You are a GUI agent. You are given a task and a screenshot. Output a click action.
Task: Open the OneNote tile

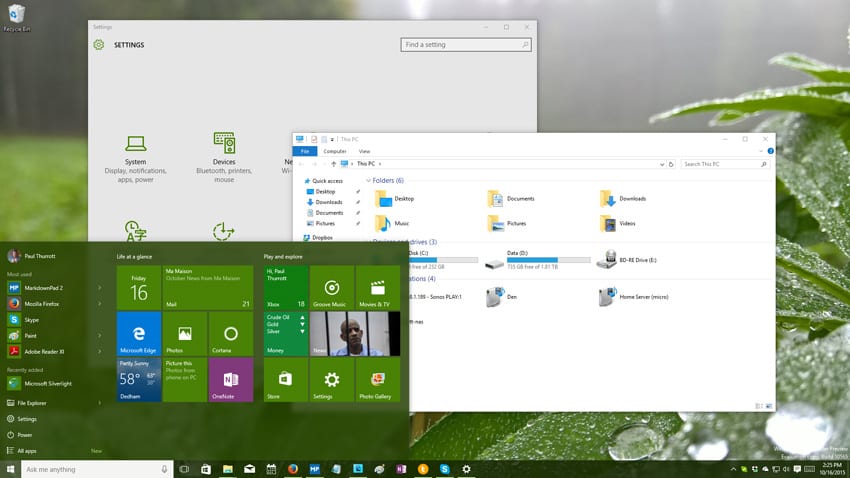pyautogui.click(x=231, y=380)
